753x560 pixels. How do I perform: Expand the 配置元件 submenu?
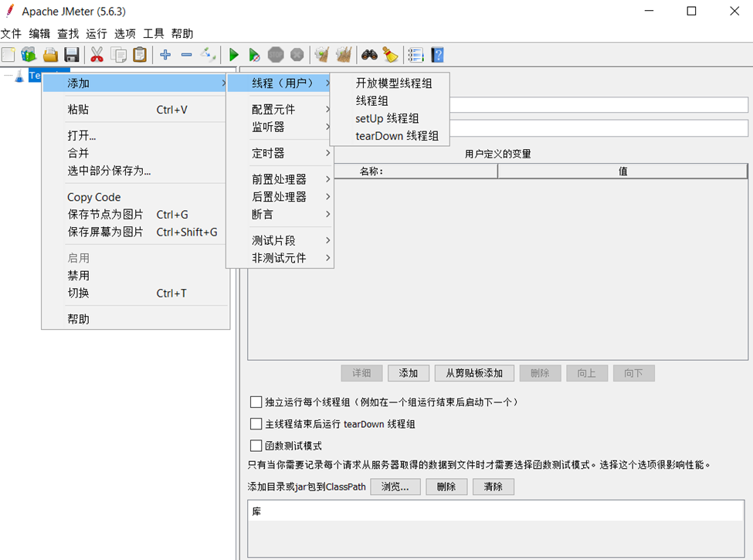pos(280,110)
